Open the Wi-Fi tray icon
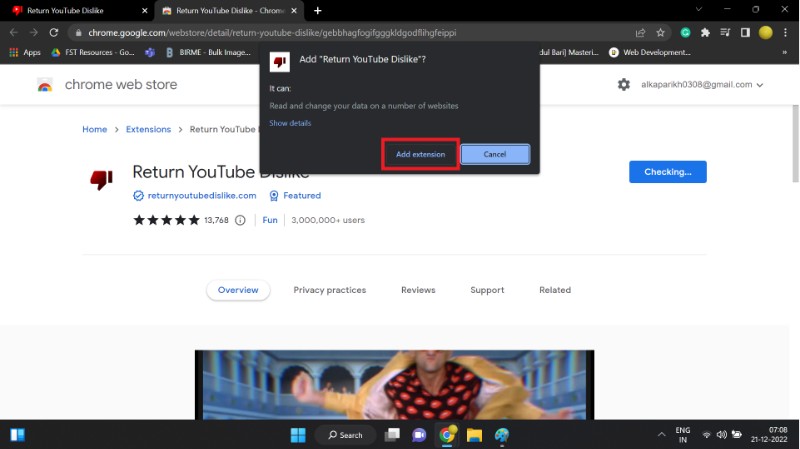Viewport: 800px width, 449px height. (707, 435)
